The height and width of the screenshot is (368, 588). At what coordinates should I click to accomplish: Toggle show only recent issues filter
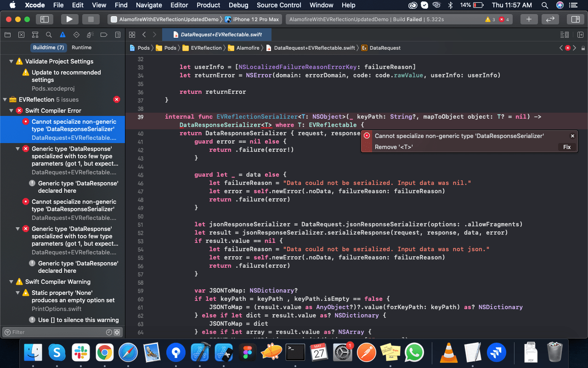click(x=109, y=332)
